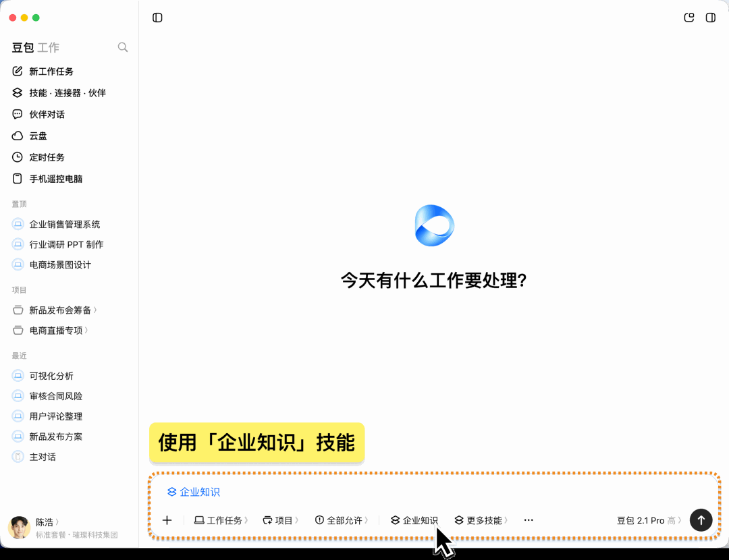The image size is (729, 560).
Task: Open recent item 可视化分析
Action: [51, 376]
